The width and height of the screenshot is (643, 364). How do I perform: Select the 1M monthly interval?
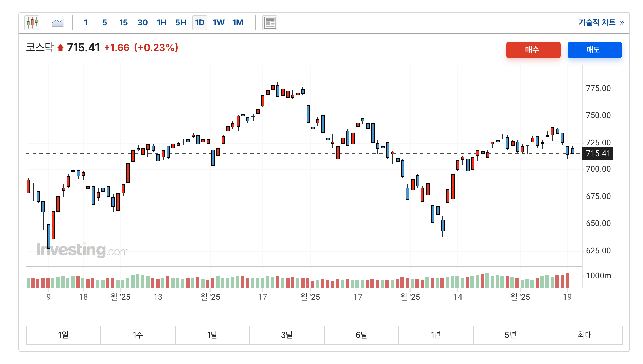point(238,23)
